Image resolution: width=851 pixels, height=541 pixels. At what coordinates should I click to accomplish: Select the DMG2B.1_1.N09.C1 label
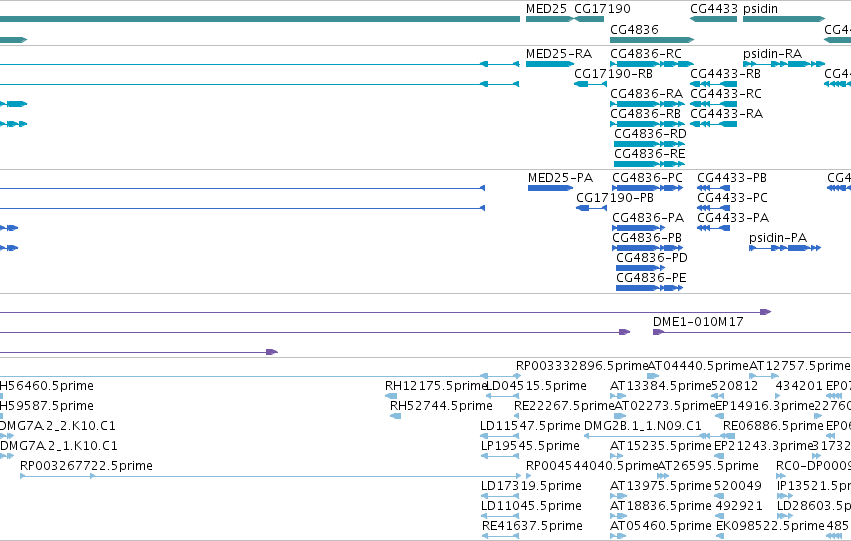(x=643, y=426)
